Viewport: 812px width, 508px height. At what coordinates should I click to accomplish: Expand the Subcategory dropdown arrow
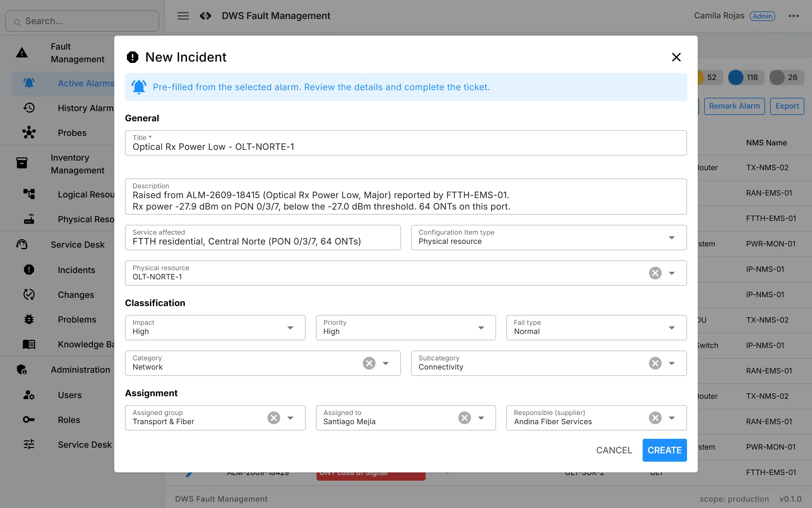pos(672,363)
